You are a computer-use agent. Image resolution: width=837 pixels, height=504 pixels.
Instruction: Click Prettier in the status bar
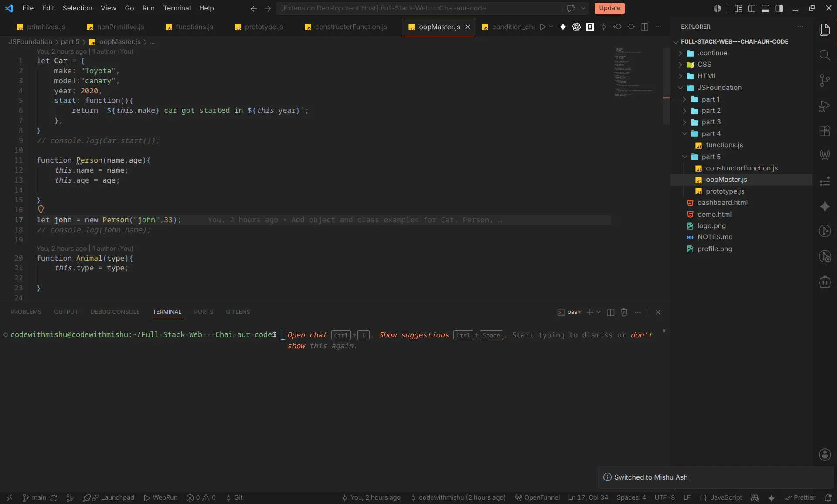[800, 497]
